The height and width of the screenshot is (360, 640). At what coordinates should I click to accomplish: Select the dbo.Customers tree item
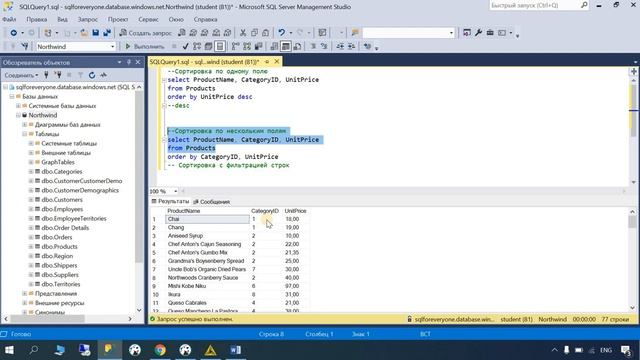coord(62,200)
